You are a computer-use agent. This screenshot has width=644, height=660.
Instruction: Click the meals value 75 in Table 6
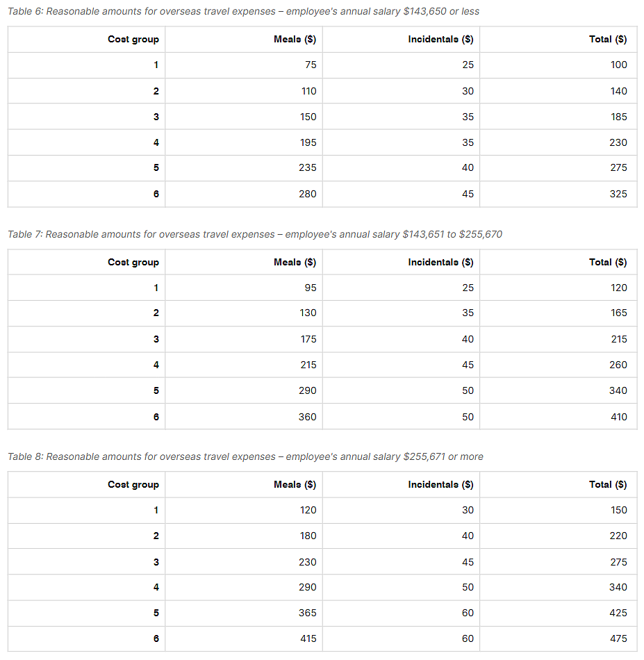point(311,65)
